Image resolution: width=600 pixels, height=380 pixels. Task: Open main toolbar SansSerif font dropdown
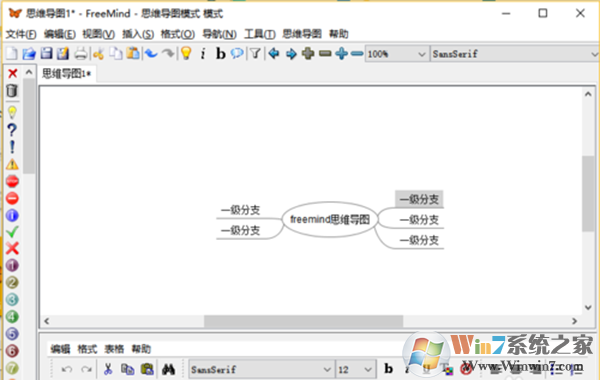coord(515,54)
